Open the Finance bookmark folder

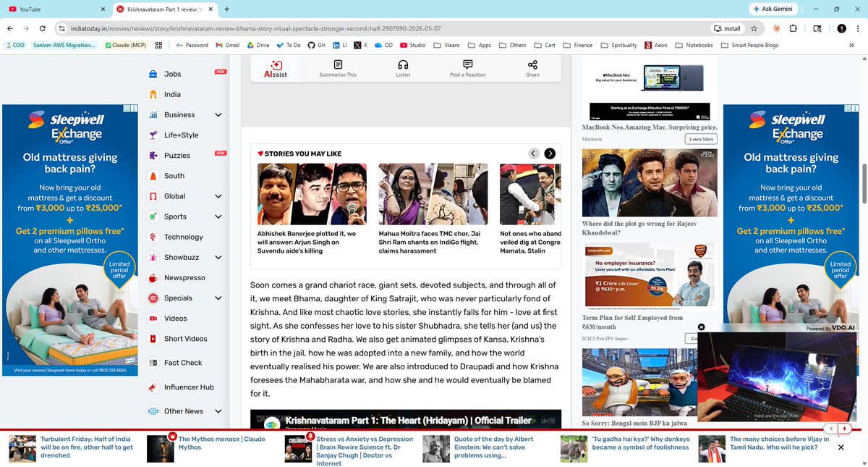[x=577, y=45]
